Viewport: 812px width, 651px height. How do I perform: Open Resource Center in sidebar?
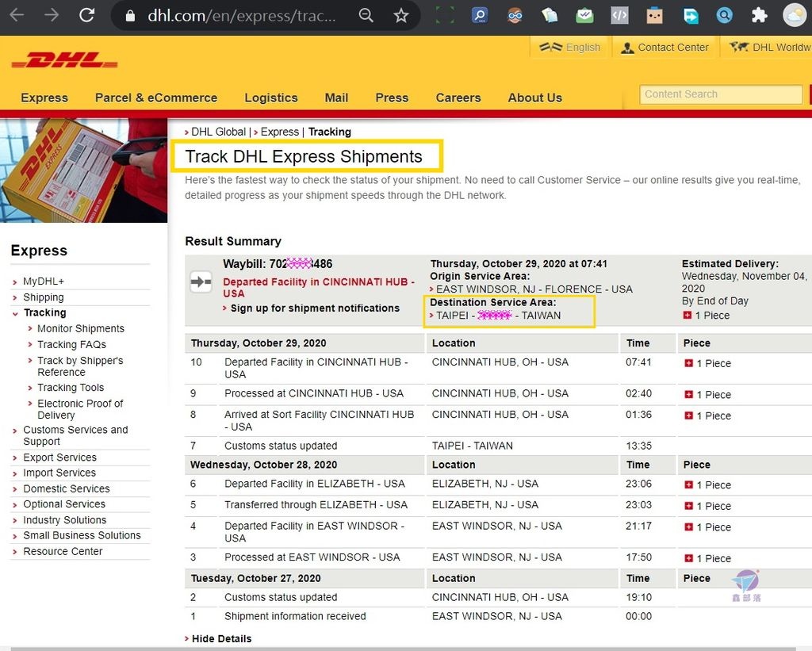63,552
